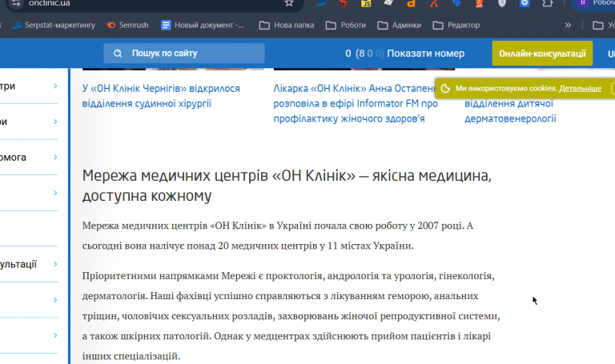615x364 pixels.
Task: Open the Chrome Extensions puzzle menu
Action: (548, 3)
